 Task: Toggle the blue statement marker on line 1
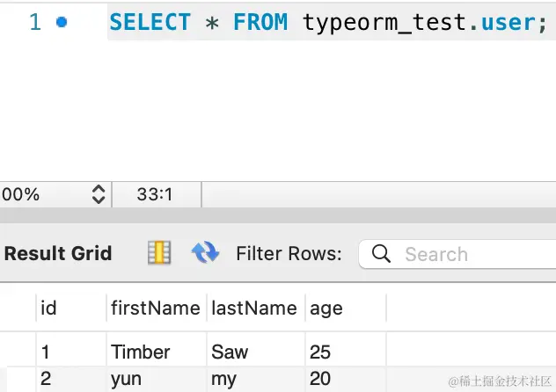pos(61,23)
